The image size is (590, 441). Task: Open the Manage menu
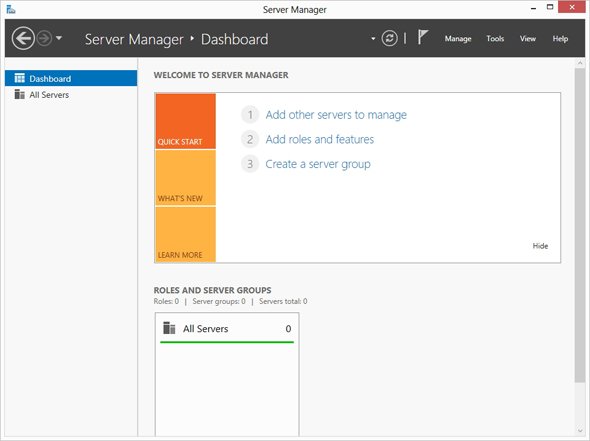click(458, 38)
